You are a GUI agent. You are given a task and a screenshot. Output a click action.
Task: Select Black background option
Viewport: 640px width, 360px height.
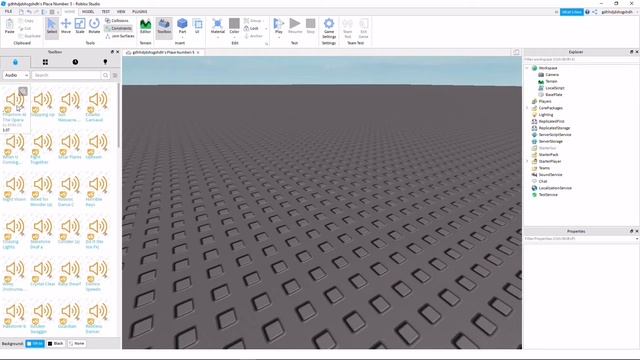click(x=56, y=344)
